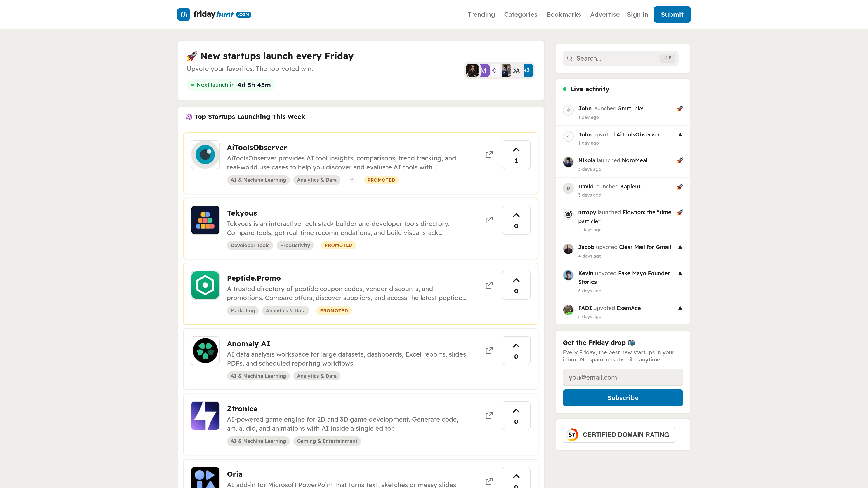Click the AiToolsObserver eye logo
The width and height of the screenshot is (868, 488).
point(205,155)
